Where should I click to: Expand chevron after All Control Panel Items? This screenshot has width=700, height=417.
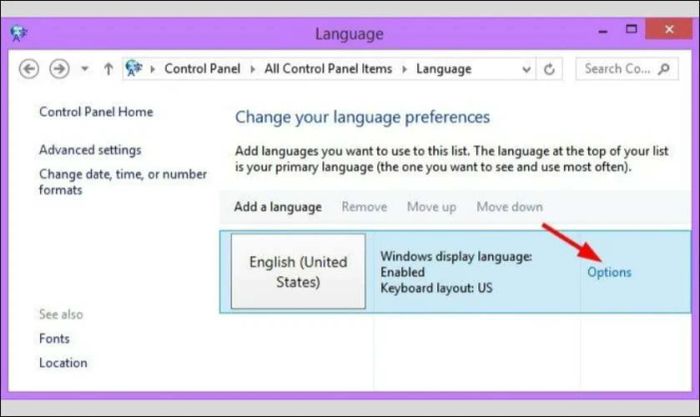tap(404, 69)
